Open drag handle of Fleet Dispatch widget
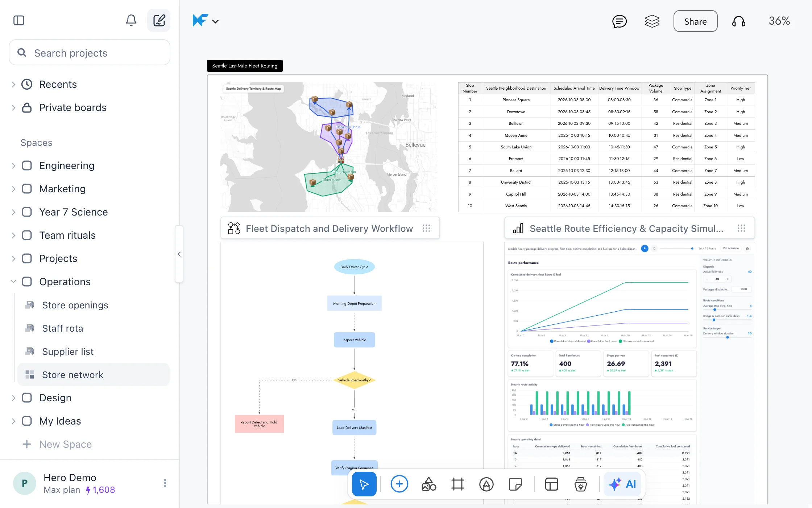Screen dimensions: 812x508 click(426, 228)
